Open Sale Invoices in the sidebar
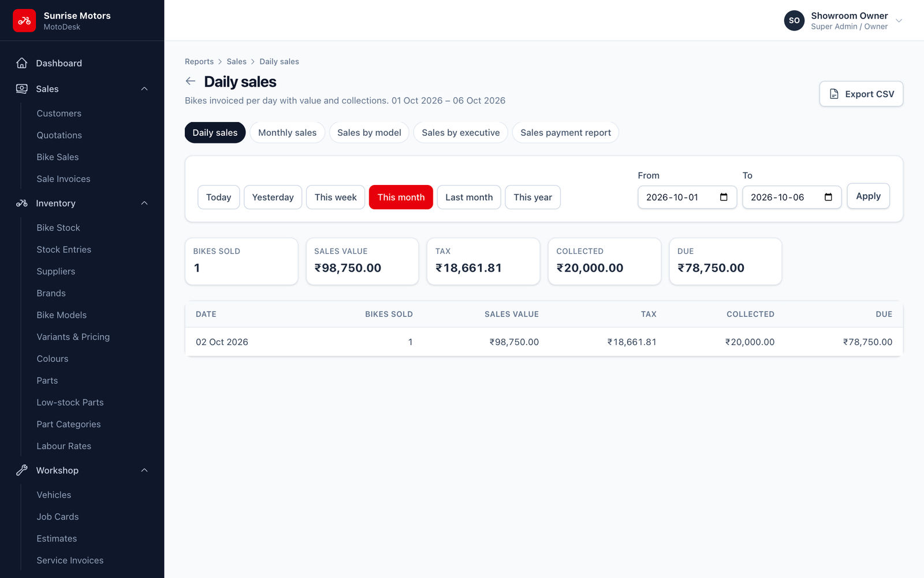Screen dimensions: 924x578 click(64, 179)
